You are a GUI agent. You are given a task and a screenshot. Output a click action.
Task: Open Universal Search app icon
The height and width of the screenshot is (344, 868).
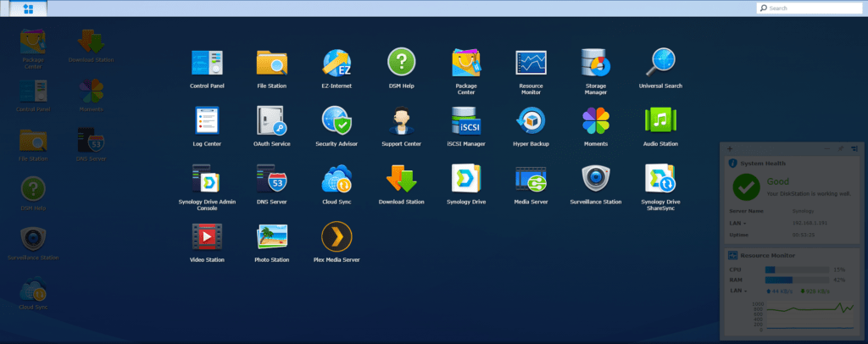[660, 63]
